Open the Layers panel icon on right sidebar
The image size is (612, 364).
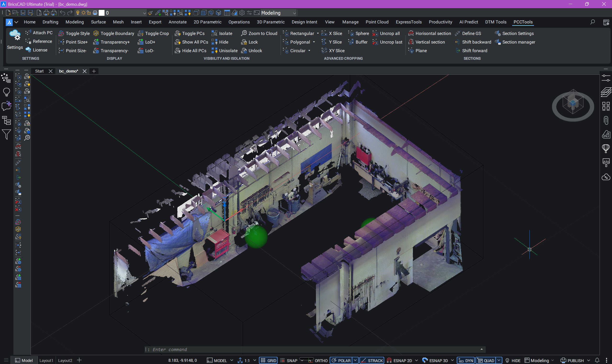pyautogui.click(x=606, y=92)
